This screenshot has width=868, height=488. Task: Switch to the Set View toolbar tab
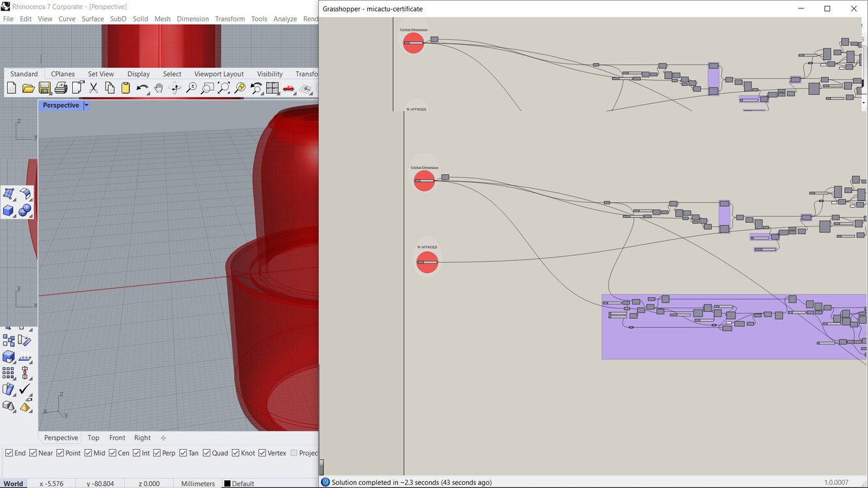101,74
